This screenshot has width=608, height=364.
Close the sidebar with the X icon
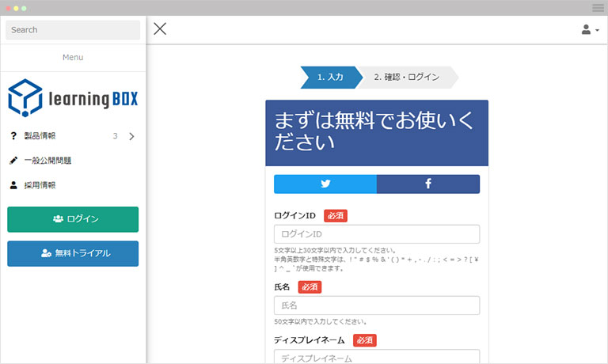(160, 29)
